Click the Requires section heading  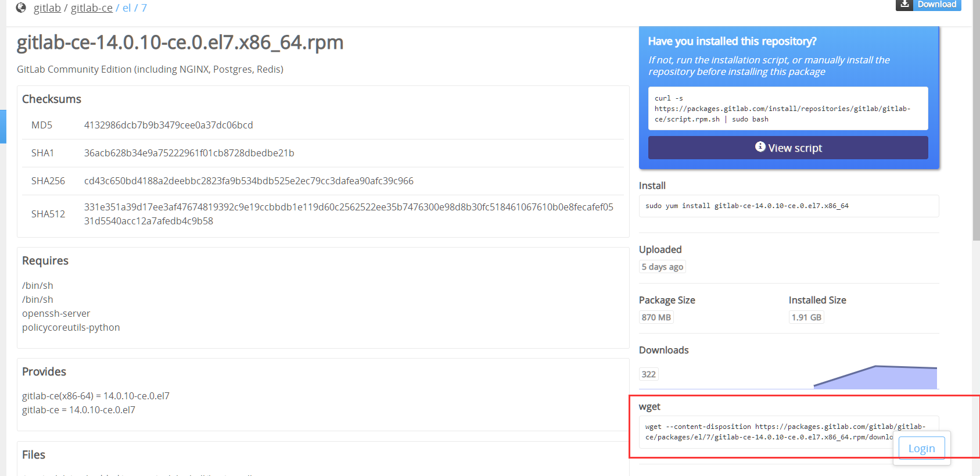coord(45,260)
